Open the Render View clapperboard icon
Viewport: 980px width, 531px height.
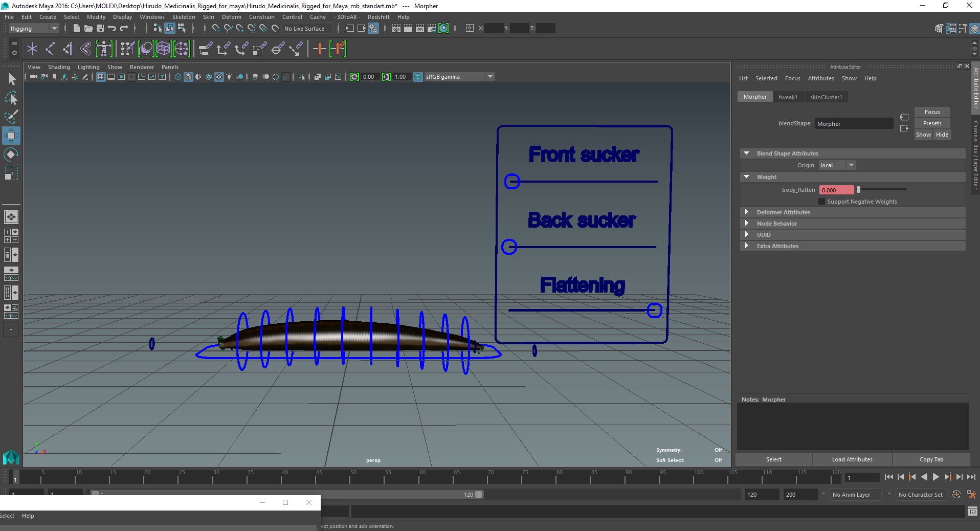[x=396, y=29]
